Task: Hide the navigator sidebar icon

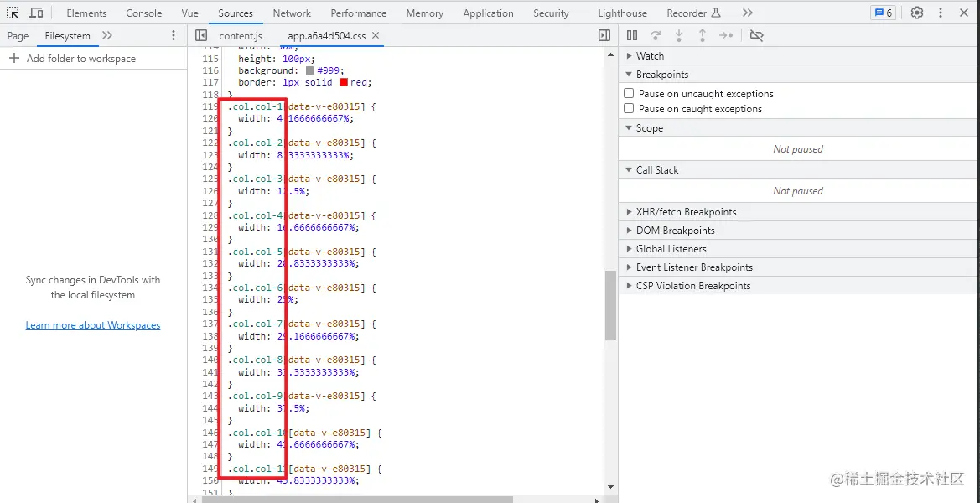Action: [x=200, y=36]
